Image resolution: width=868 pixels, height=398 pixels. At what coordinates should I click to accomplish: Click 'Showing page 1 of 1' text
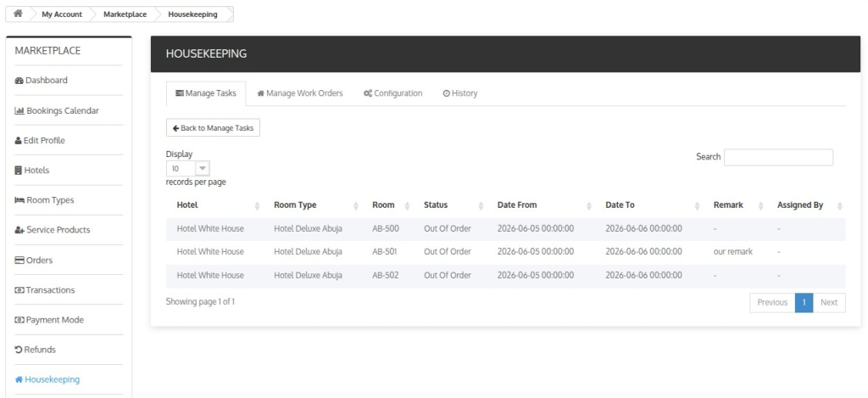pos(200,302)
